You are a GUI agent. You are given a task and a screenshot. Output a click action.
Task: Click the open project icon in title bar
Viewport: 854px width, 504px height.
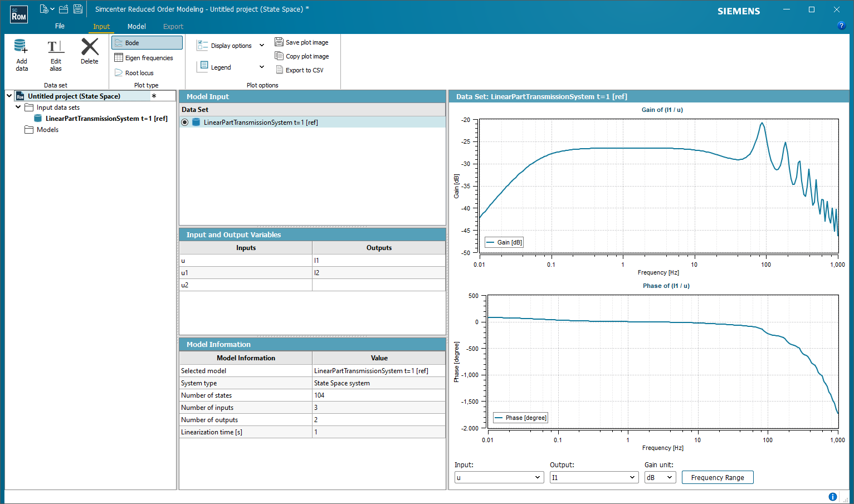[x=64, y=9]
